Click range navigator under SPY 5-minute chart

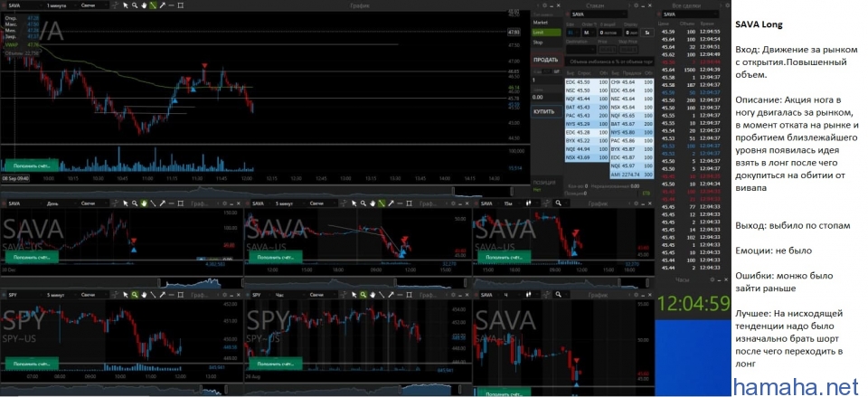pyautogui.click(x=121, y=391)
